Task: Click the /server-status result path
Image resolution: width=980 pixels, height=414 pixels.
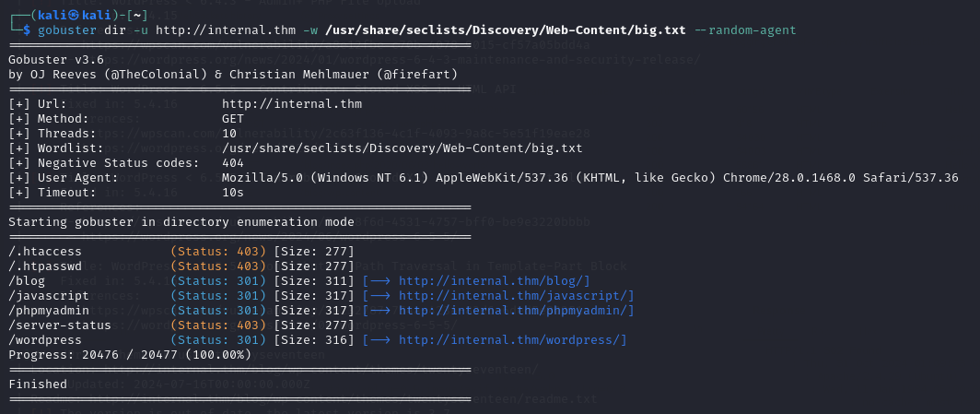Action: (x=60, y=325)
